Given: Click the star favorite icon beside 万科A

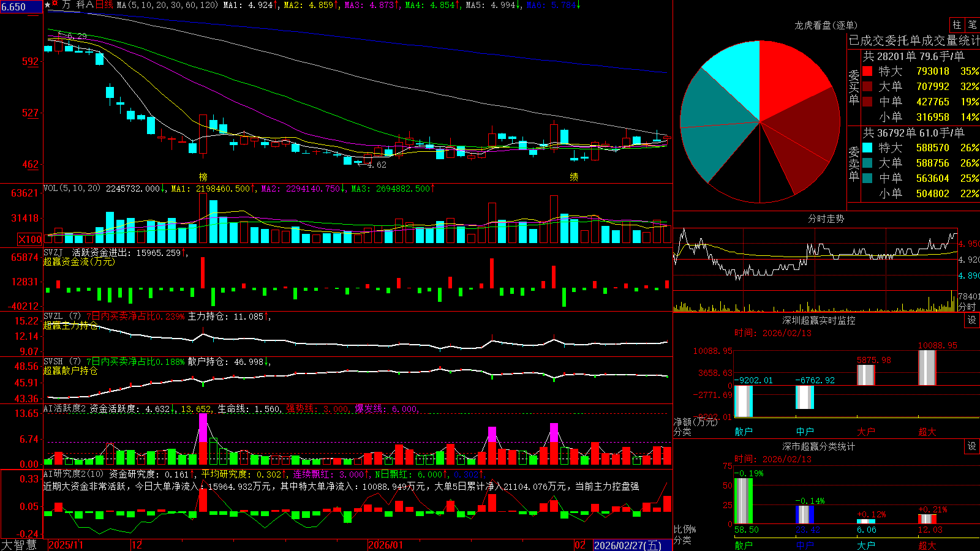Looking at the screenshot, I should (47, 5).
